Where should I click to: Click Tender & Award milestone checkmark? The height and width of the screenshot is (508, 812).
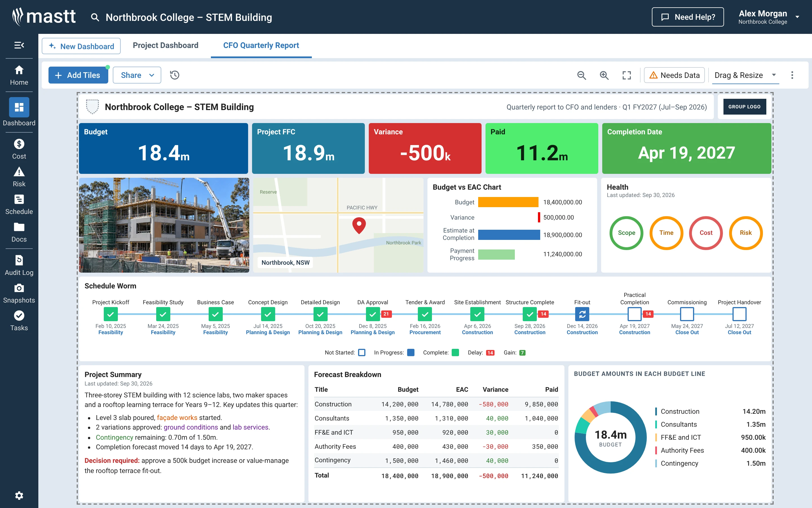pos(425,314)
